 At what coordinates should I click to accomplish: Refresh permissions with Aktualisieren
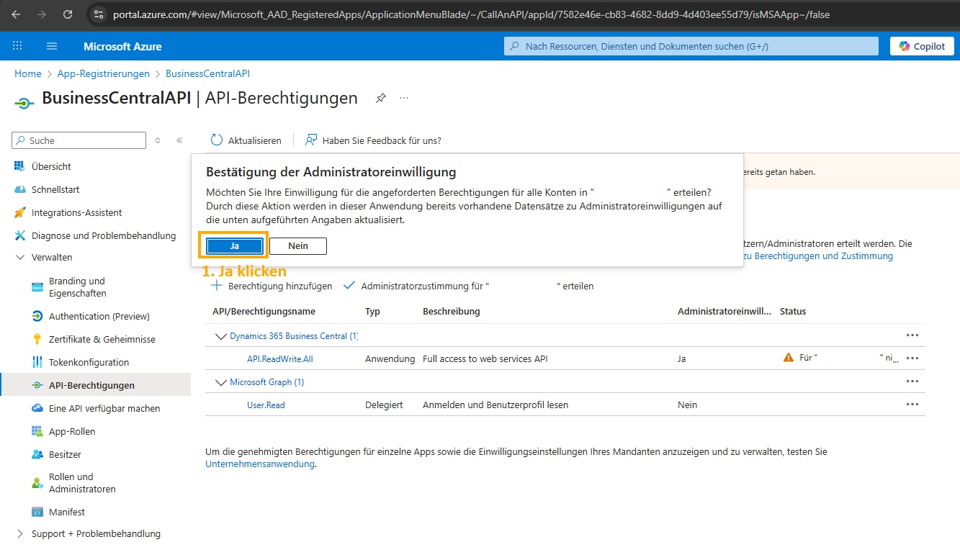(x=246, y=140)
